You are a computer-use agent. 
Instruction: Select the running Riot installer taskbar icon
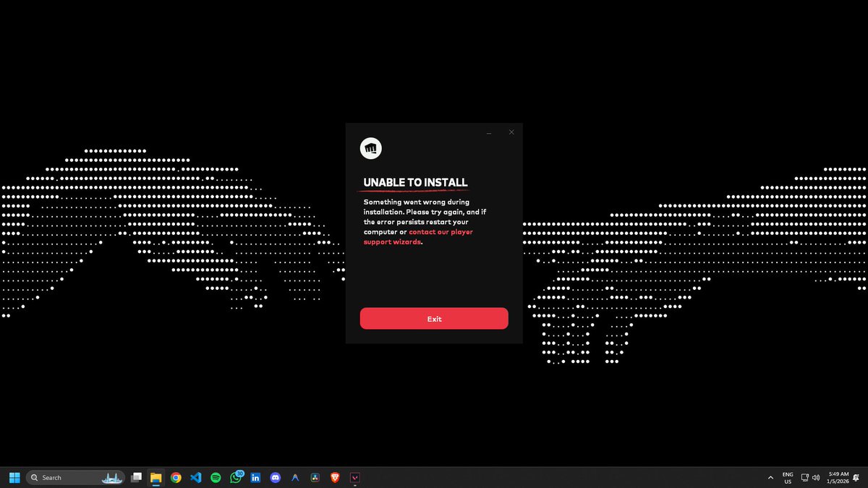click(355, 477)
